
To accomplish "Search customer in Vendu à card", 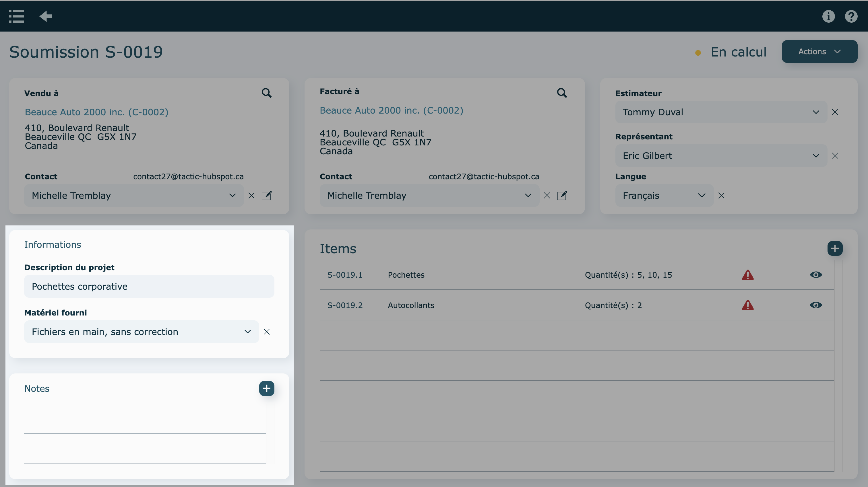I will click(x=267, y=93).
